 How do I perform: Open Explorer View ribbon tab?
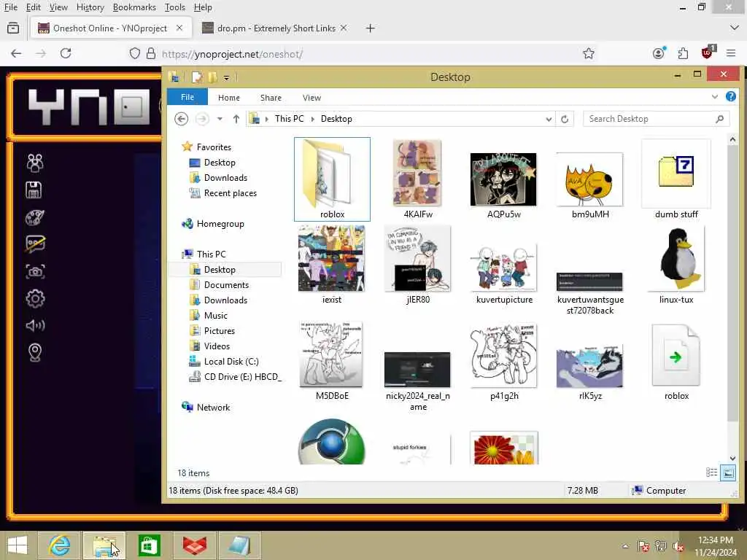point(311,98)
